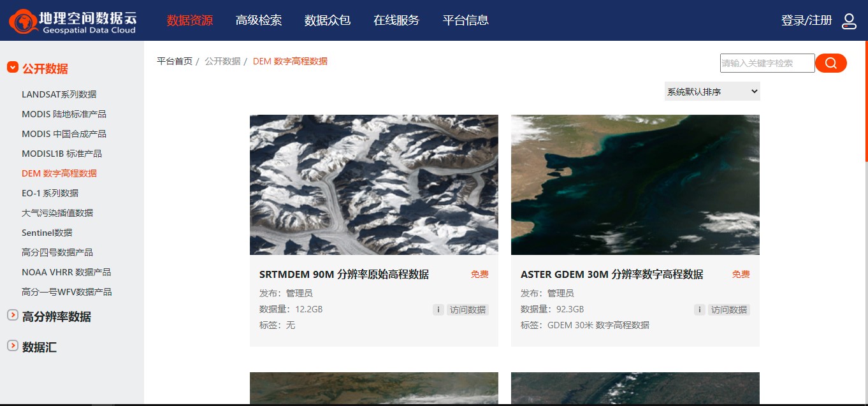
Task: Click the SRTMDEM mountain thumbnail image
Action: pos(374,184)
